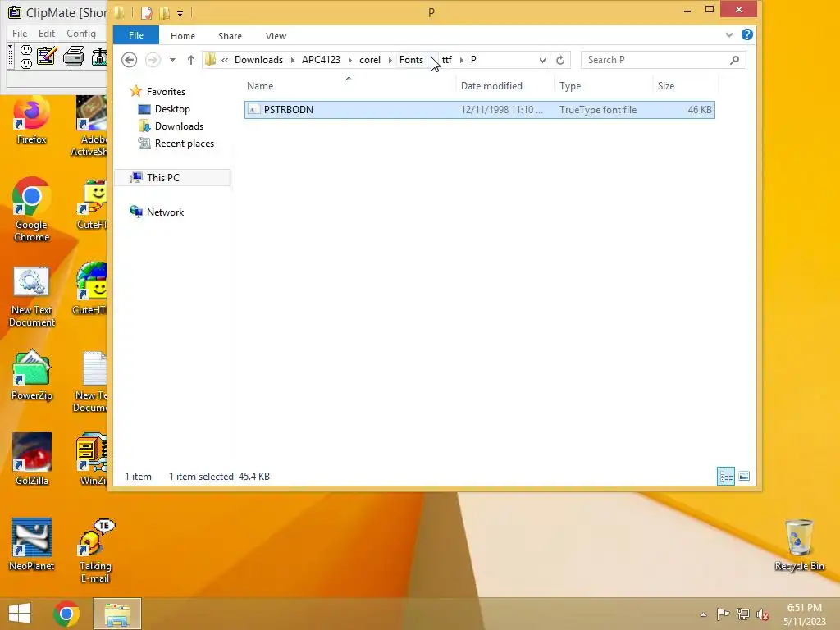Click the Properties quick access icon
Viewport: 840px width, 630px height.
tap(146, 13)
